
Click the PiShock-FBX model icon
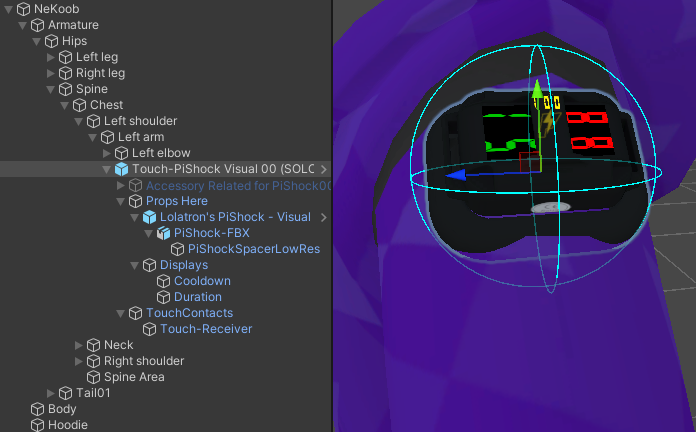point(163,233)
